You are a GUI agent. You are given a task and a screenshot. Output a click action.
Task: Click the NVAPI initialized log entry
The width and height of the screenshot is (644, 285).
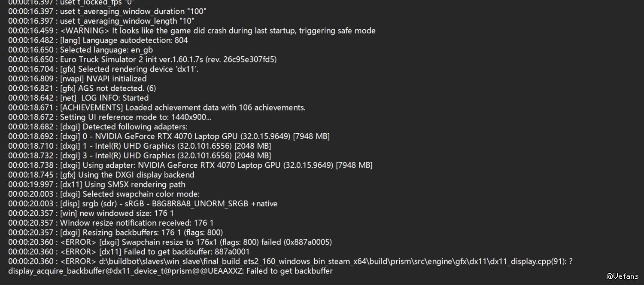coord(77,79)
